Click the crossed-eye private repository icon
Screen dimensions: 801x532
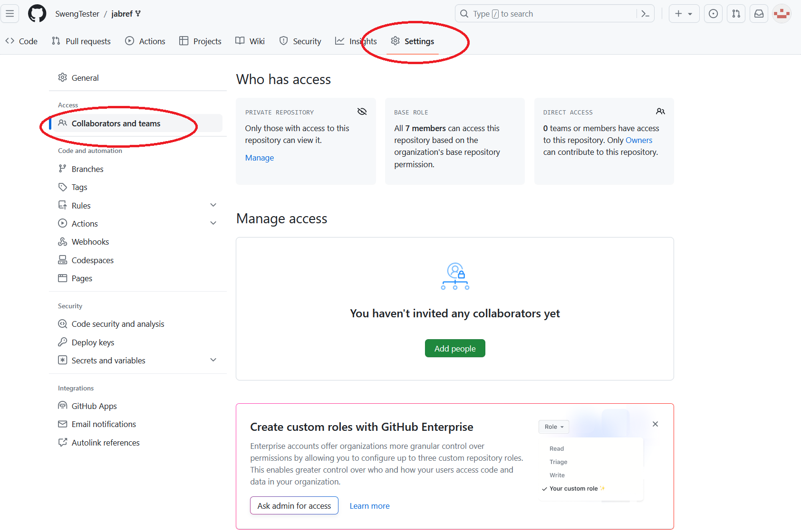click(x=362, y=112)
